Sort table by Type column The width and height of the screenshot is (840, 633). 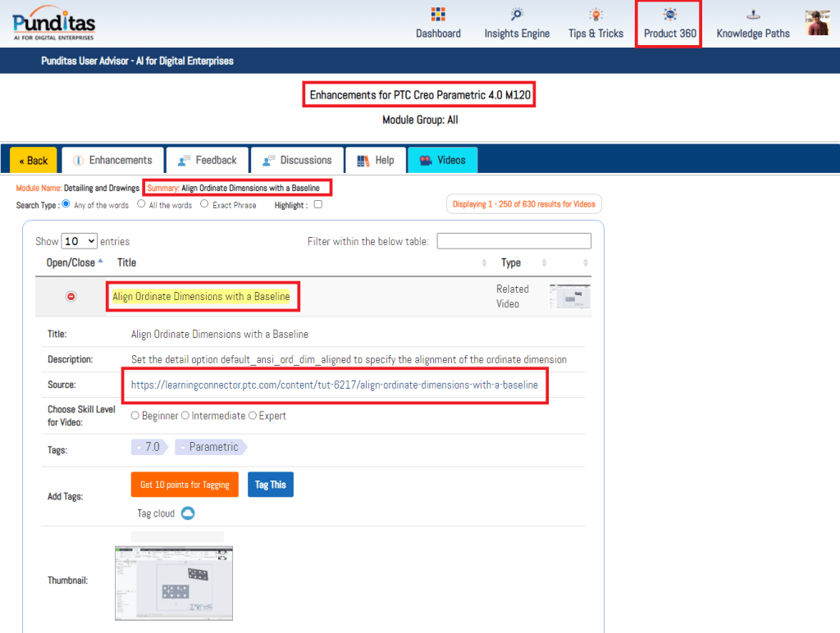point(511,262)
